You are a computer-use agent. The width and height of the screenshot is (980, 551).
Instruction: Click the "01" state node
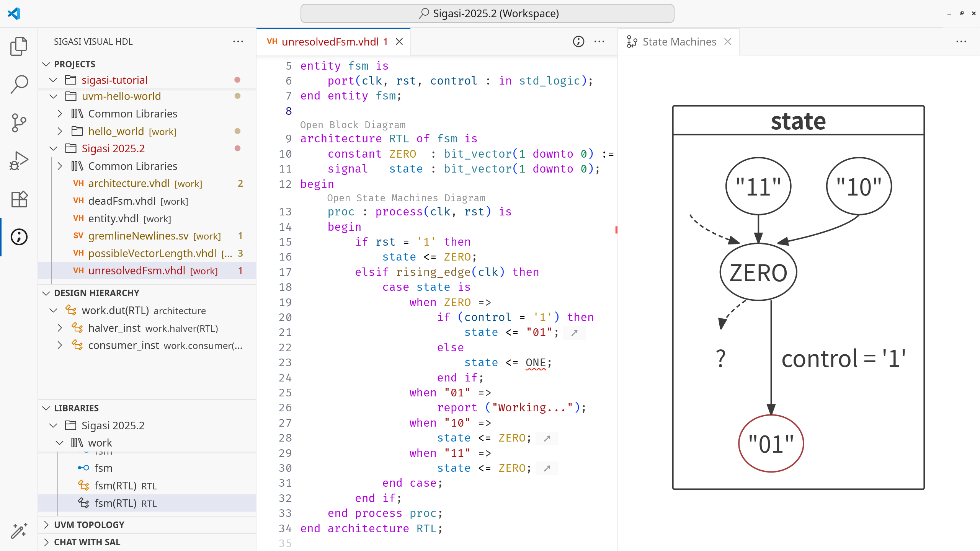pyautogui.click(x=771, y=444)
